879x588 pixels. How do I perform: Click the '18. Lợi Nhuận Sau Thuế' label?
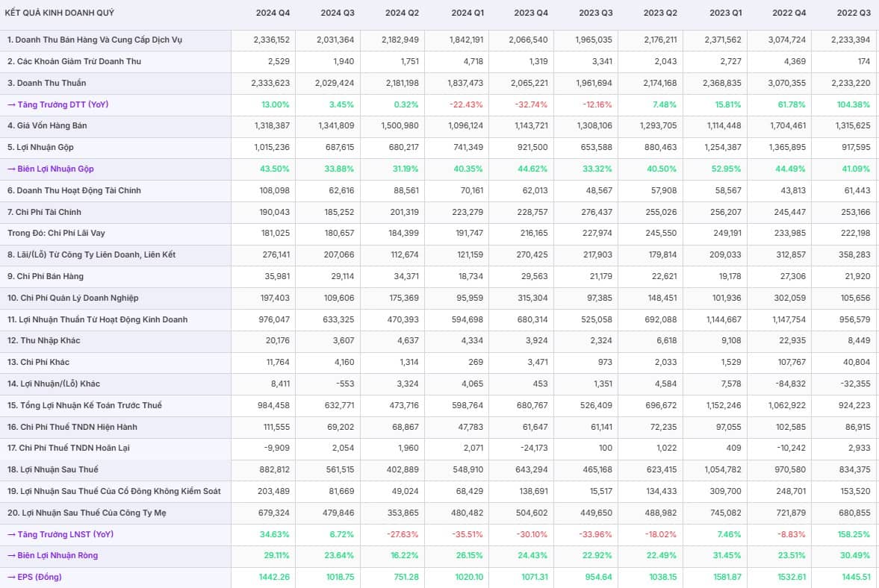click(x=53, y=470)
